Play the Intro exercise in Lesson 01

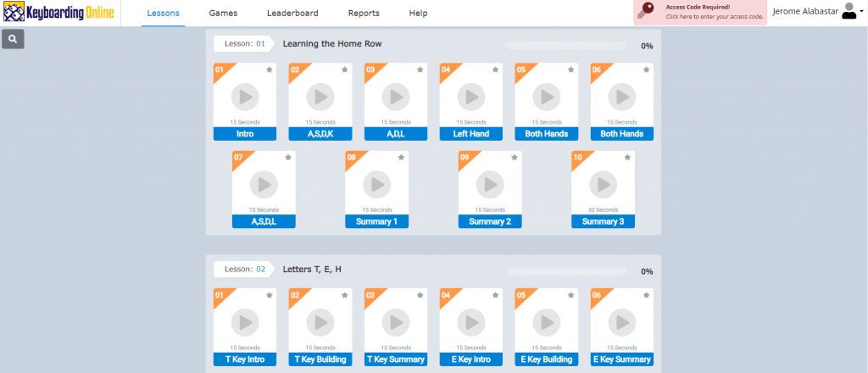tap(245, 97)
